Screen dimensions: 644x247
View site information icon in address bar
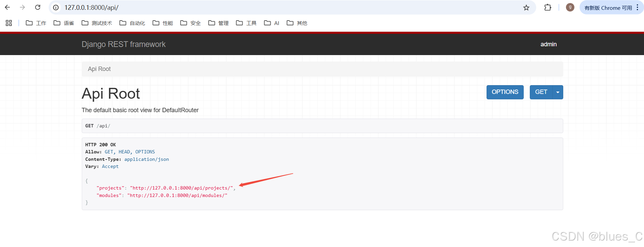(x=56, y=7)
